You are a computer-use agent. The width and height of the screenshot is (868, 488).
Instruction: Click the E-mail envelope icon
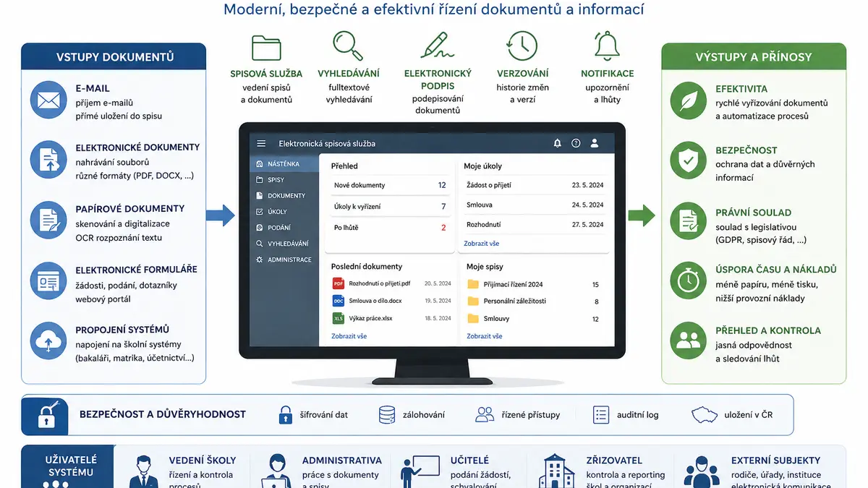click(x=48, y=99)
